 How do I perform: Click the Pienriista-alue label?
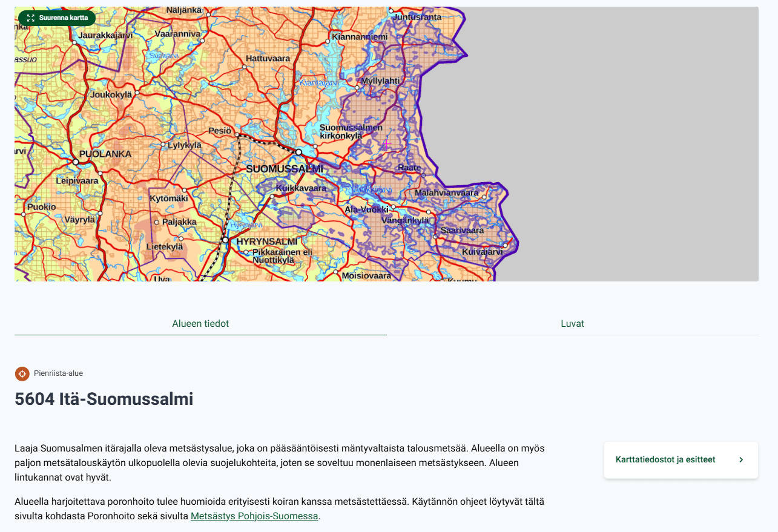(x=58, y=373)
